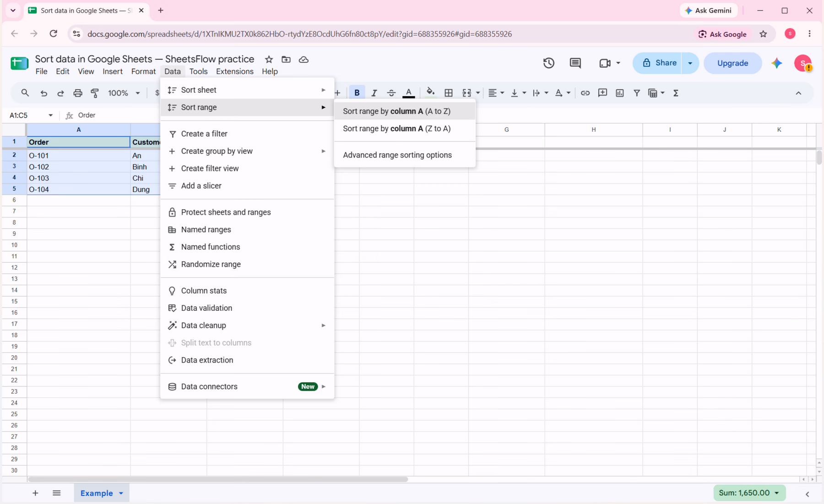Open the fill color picker
This screenshot has height=504, width=824.
[x=430, y=93]
